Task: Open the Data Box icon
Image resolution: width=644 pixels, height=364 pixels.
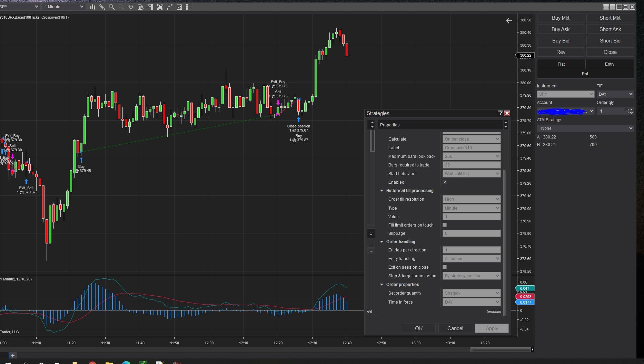Action: pyautogui.click(x=140, y=7)
